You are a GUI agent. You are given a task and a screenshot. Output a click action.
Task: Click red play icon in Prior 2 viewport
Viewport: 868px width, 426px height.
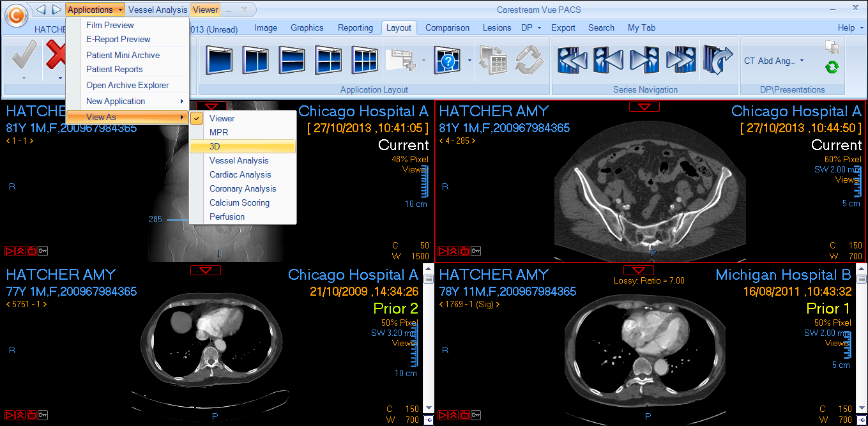[11, 415]
